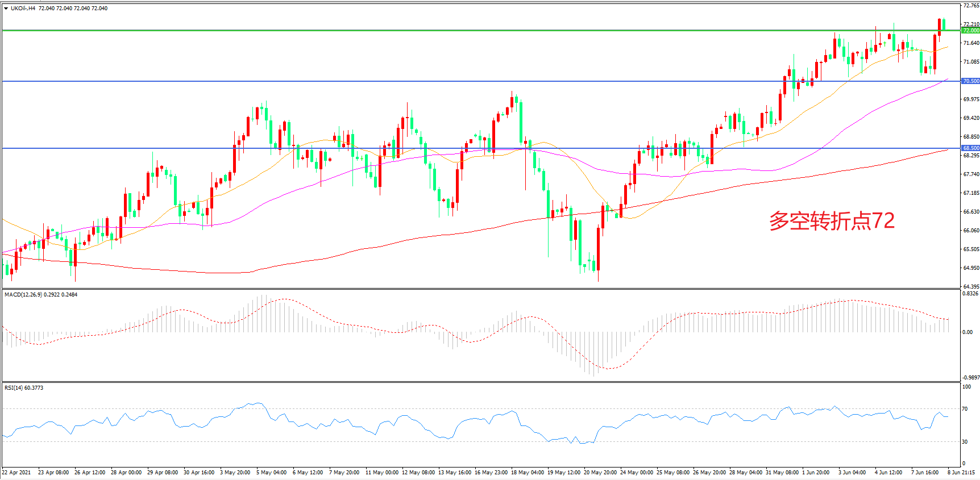Click the 8 Jun 21:15 time label

click(x=961, y=473)
